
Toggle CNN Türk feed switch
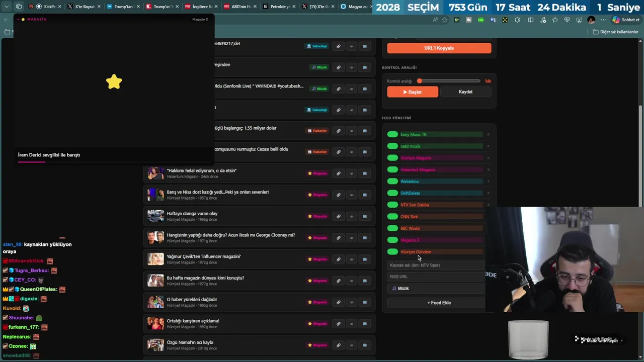[x=392, y=217]
